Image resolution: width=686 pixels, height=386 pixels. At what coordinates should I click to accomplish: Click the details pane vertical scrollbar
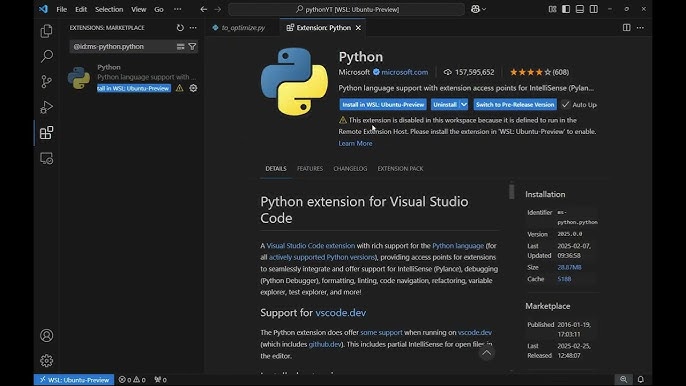[511, 191]
